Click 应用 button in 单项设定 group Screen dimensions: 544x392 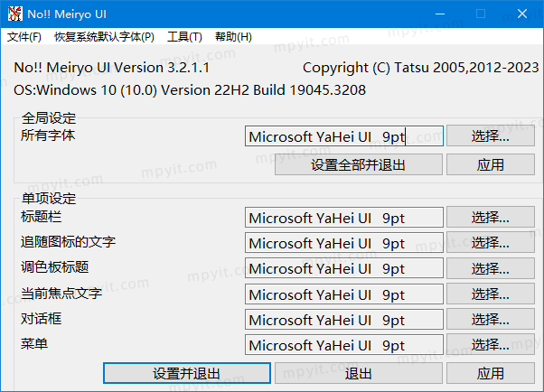[x=490, y=373]
